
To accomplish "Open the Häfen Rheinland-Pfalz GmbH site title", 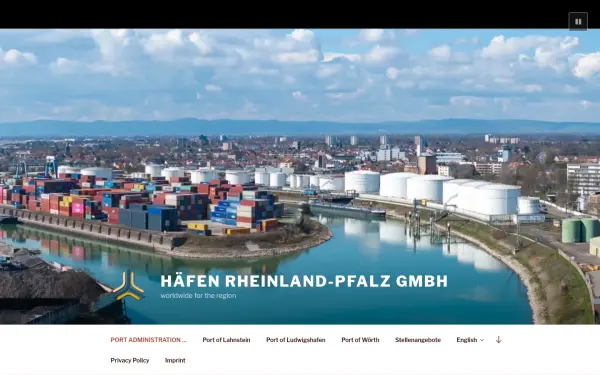I will [304, 281].
